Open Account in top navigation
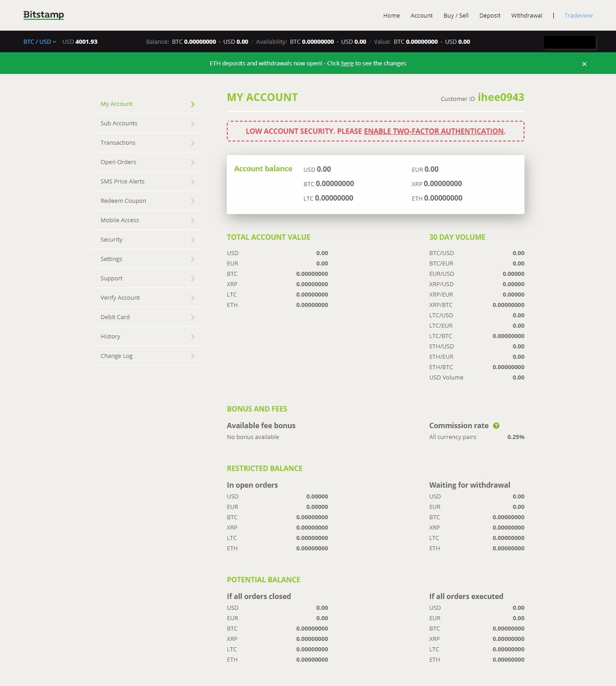 [422, 15]
